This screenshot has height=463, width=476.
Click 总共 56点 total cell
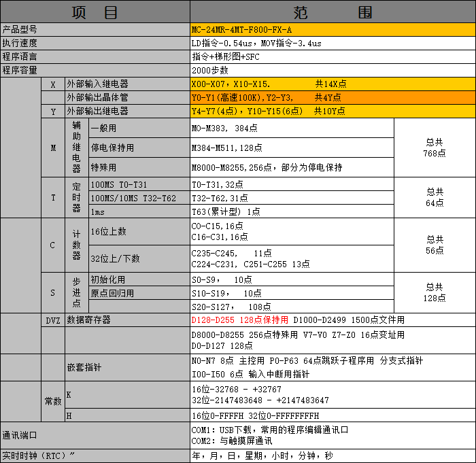(435, 245)
